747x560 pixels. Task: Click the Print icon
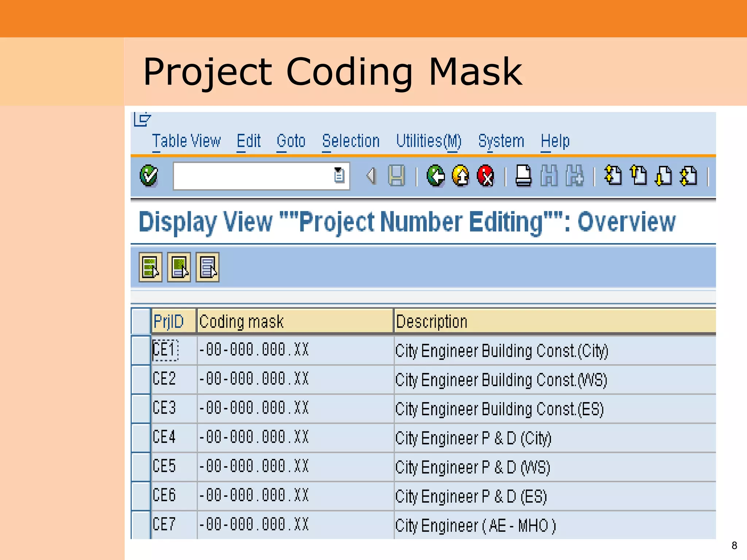click(523, 176)
